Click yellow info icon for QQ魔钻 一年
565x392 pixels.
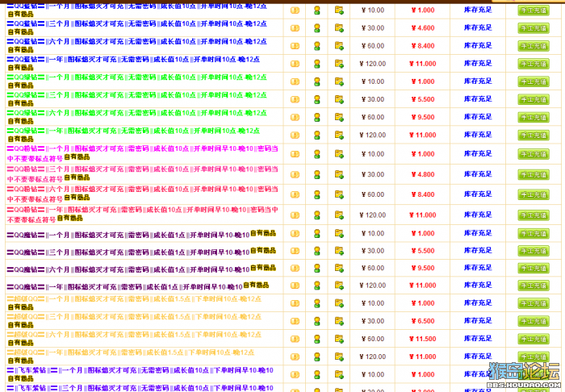click(295, 286)
